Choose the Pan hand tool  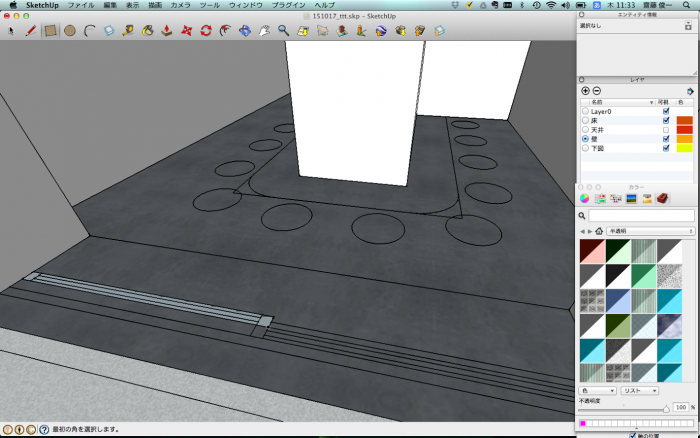click(x=264, y=30)
